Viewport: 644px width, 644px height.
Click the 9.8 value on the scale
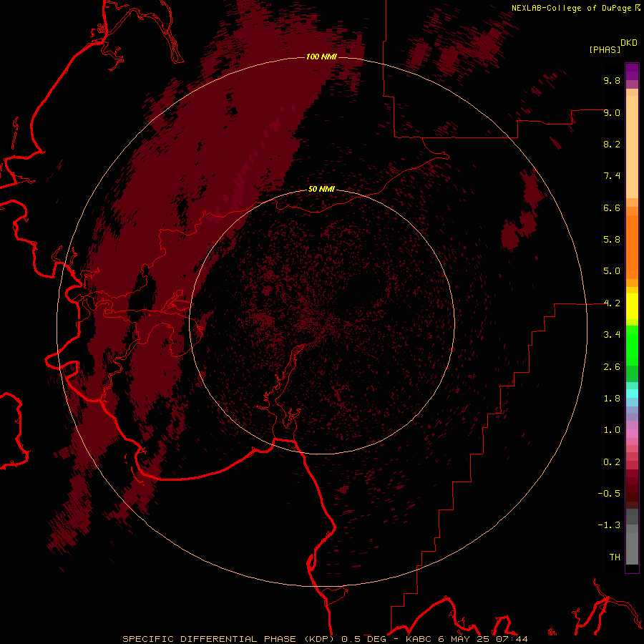(x=612, y=80)
